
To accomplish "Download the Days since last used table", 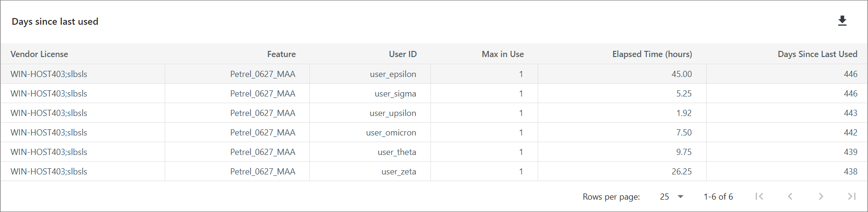I will [842, 21].
